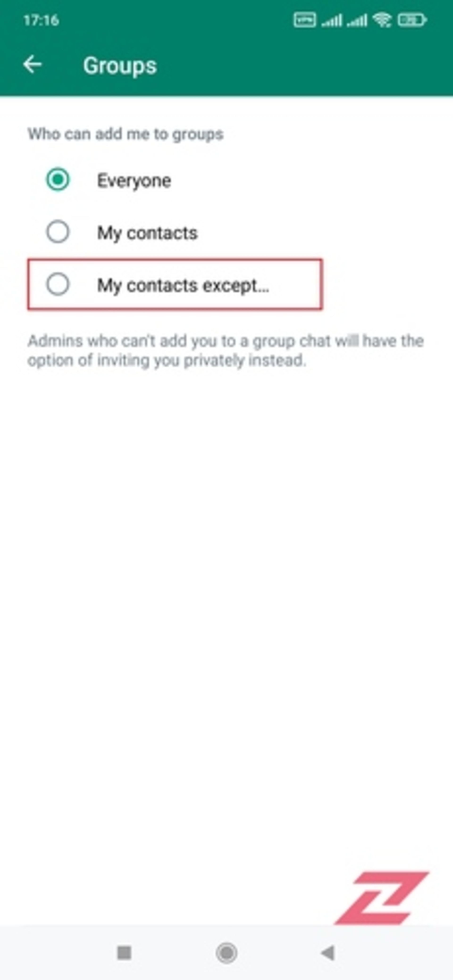Select the Everyone radio button
Viewport: 453px width, 980px height.
click(x=58, y=180)
